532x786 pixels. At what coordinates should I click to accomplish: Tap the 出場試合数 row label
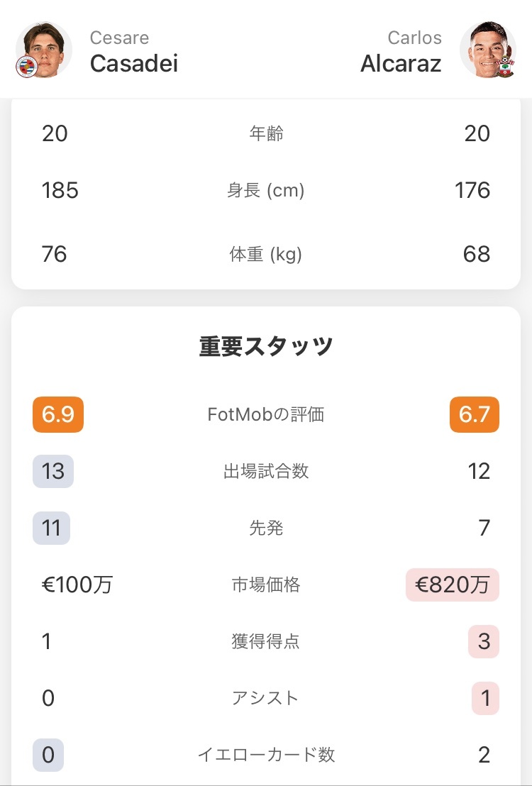(x=266, y=471)
